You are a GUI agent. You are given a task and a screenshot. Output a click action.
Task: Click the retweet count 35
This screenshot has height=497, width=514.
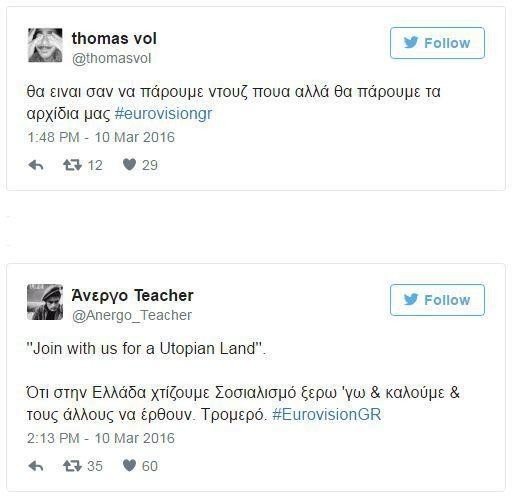tap(95, 466)
